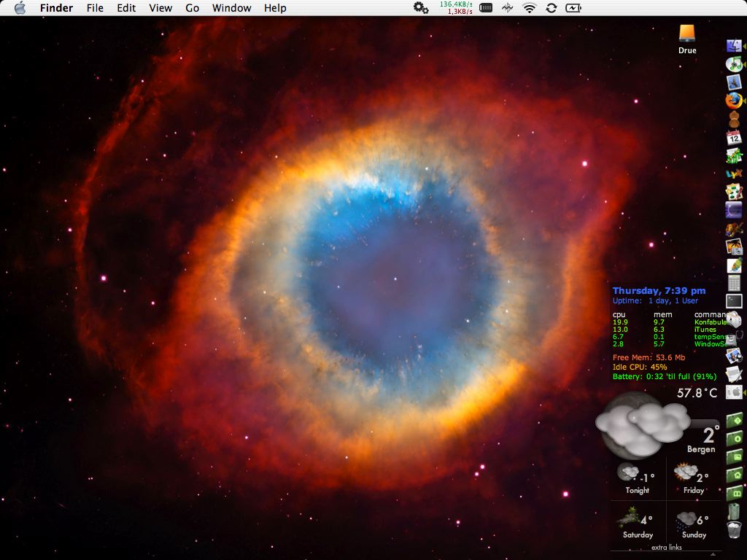Open the sync status menu icon

click(x=551, y=8)
